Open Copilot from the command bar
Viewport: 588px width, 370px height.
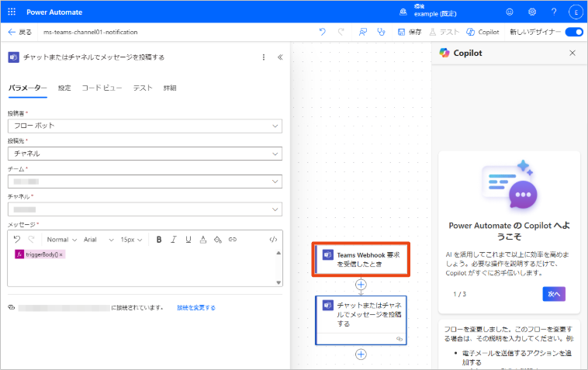[x=483, y=33]
